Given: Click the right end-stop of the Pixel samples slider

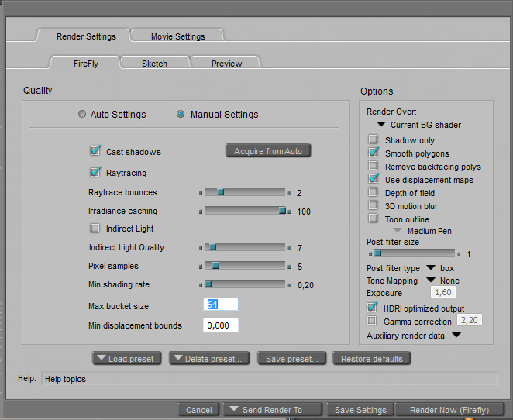Looking at the screenshot, I should [x=289, y=267].
